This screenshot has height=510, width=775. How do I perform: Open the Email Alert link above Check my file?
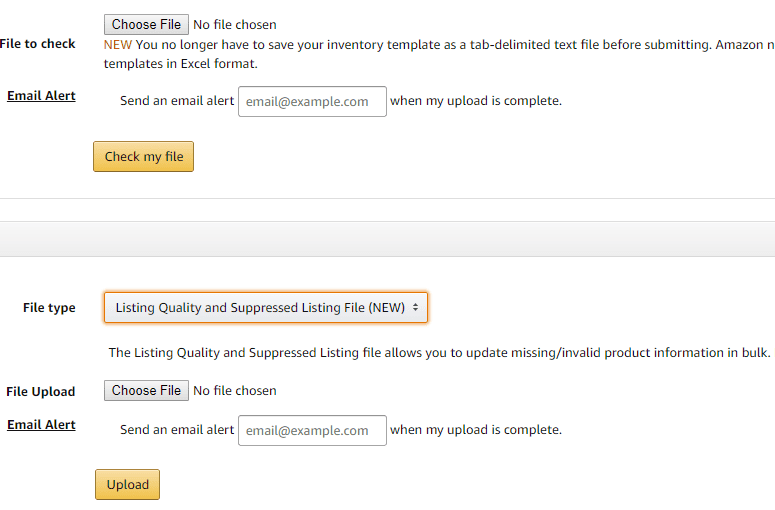pyautogui.click(x=41, y=96)
